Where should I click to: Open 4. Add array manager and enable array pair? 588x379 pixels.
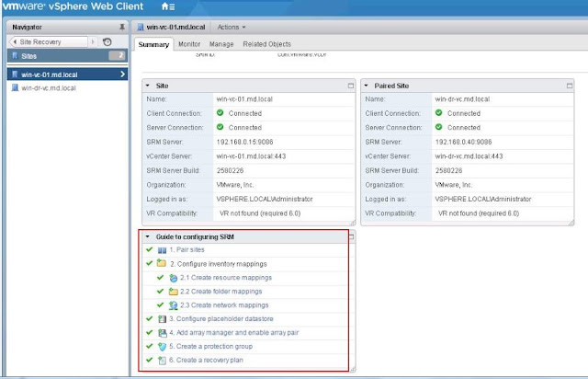233,332
